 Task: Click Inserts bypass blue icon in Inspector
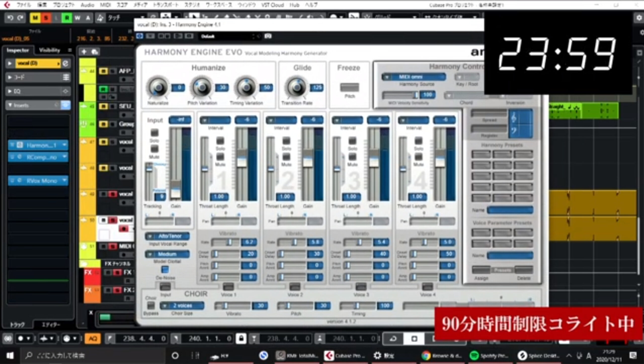(65, 105)
